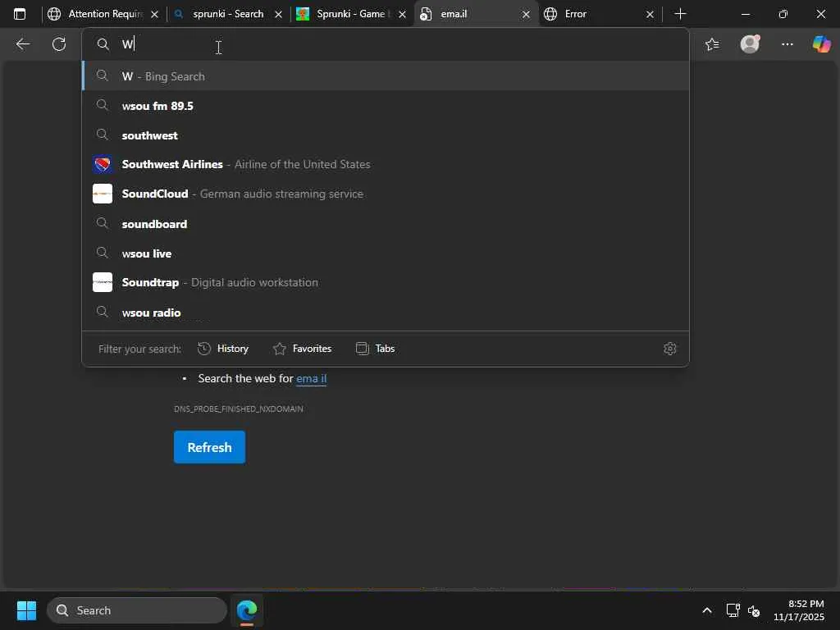The width and height of the screenshot is (840, 630).
Task: Show hidden icons in the system tray
Action: (707, 610)
